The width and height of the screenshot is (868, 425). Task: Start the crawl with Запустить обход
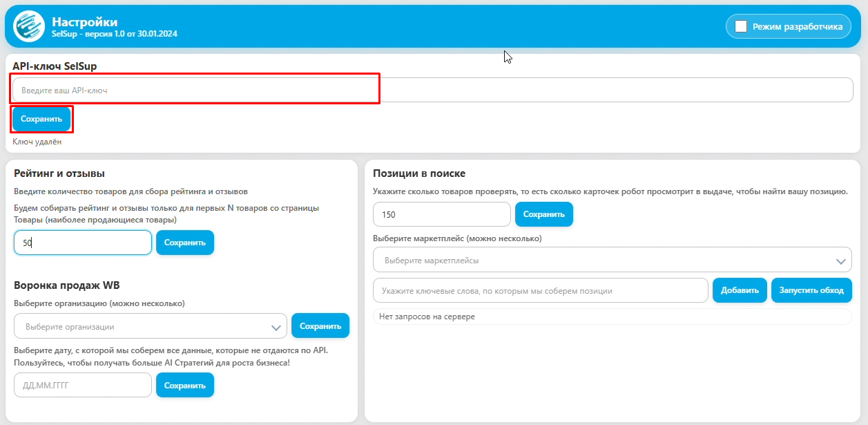[x=811, y=290]
